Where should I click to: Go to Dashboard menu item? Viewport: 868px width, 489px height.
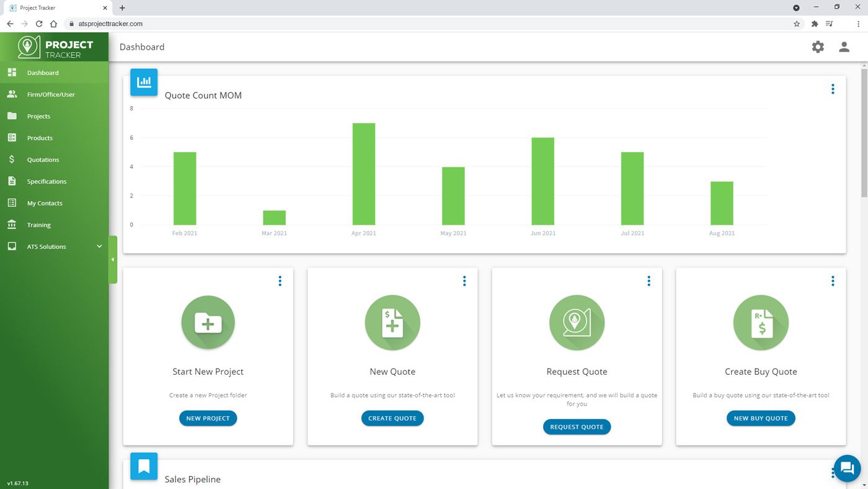coord(54,73)
